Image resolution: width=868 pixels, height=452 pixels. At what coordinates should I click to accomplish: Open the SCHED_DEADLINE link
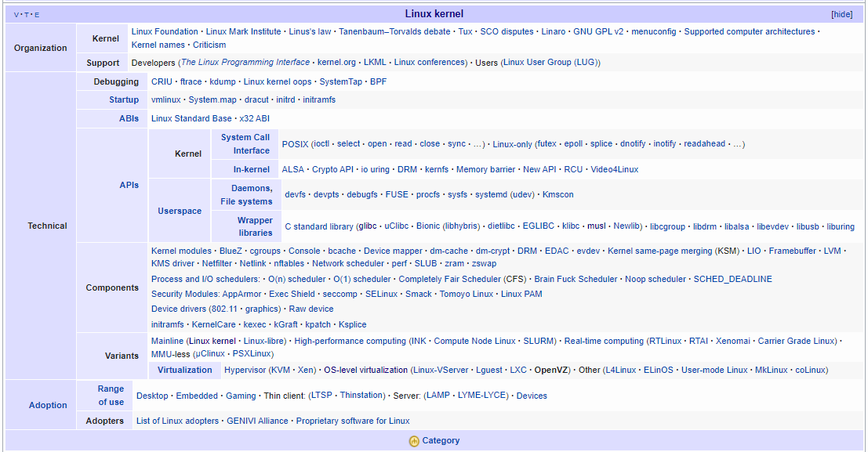click(733, 279)
